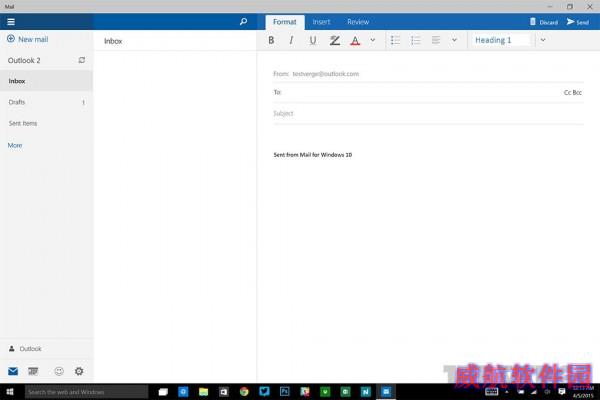Open Photoshop from taskbar
This screenshot has width=600, height=400.
point(285,392)
